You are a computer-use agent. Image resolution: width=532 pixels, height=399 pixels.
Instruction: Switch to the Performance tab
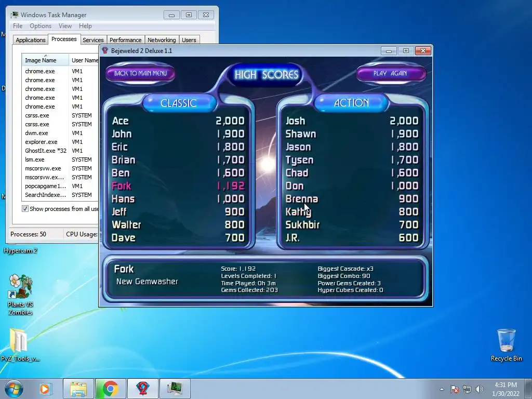pyautogui.click(x=126, y=39)
